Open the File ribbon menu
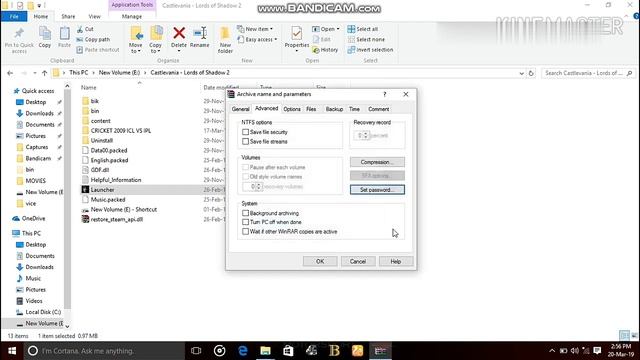The width and height of the screenshot is (640, 360). click(x=14, y=16)
